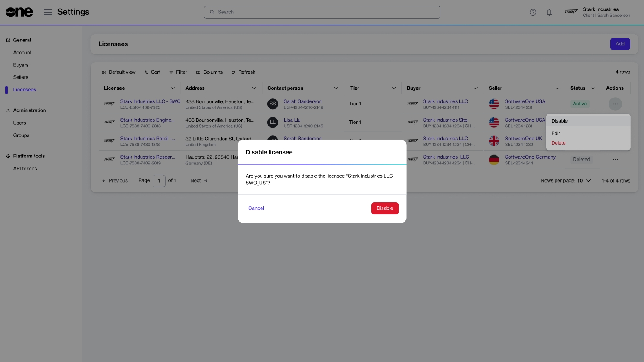Open the help question mark icon
This screenshot has width=644, height=362.
coord(533,13)
